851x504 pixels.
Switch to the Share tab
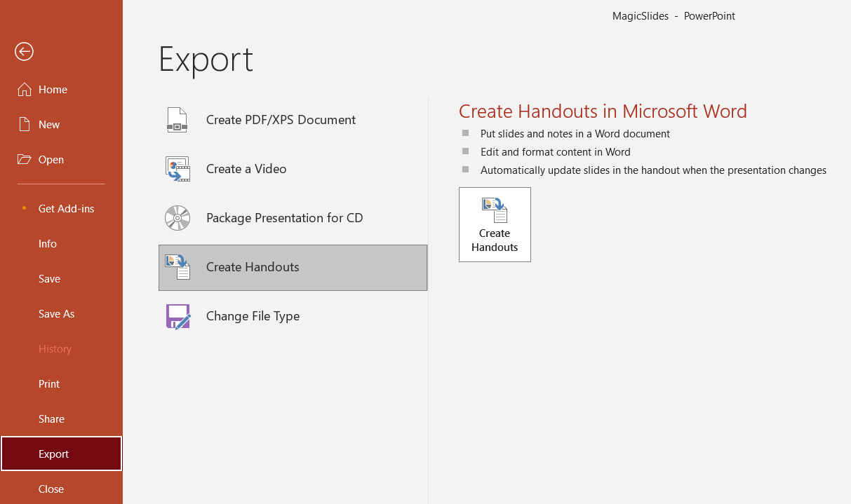point(51,419)
